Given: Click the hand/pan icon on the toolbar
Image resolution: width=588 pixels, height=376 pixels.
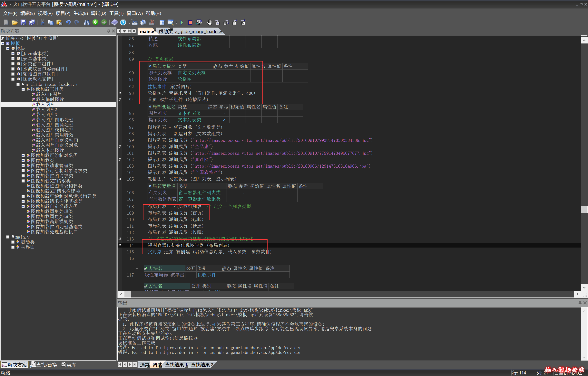Looking at the screenshot, I should click(x=209, y=23).
